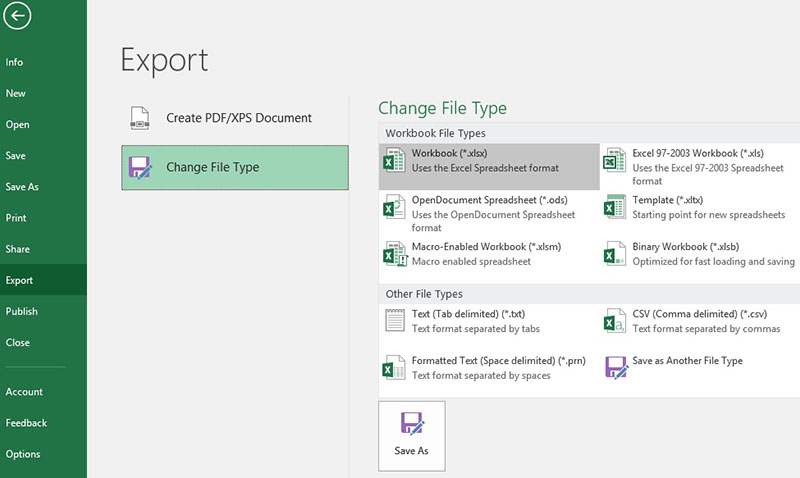Viewport: 800px width, 478px height.
Task: Click the Export page title
Action: coord(164,61)
